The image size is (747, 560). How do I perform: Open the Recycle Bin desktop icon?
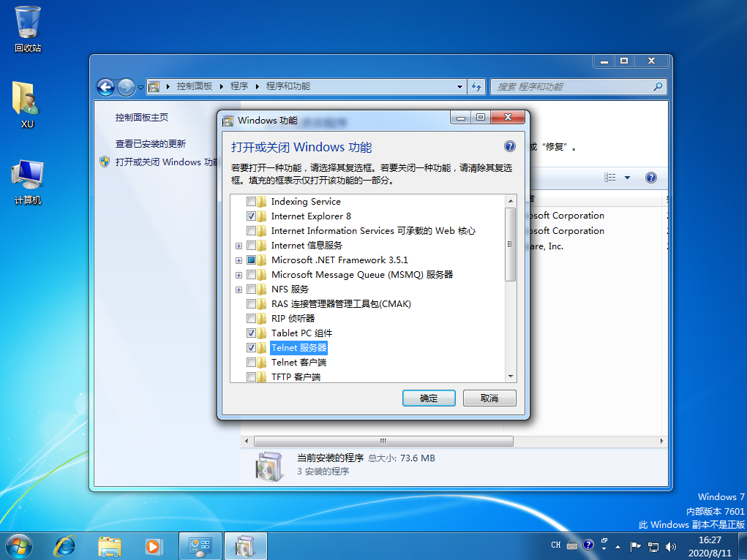point(28,23)
